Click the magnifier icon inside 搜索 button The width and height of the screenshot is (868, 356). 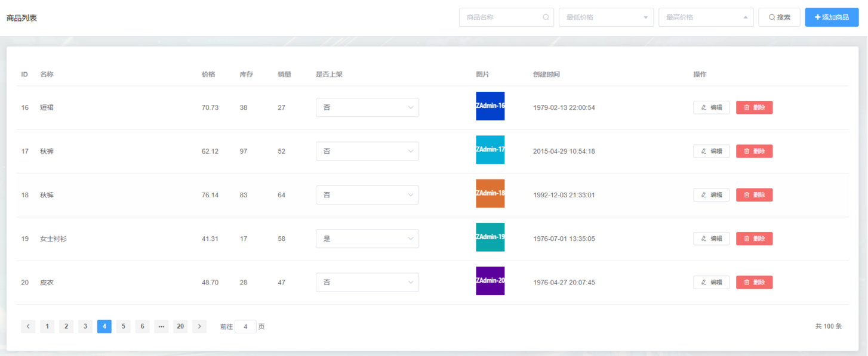coord(772,17)
